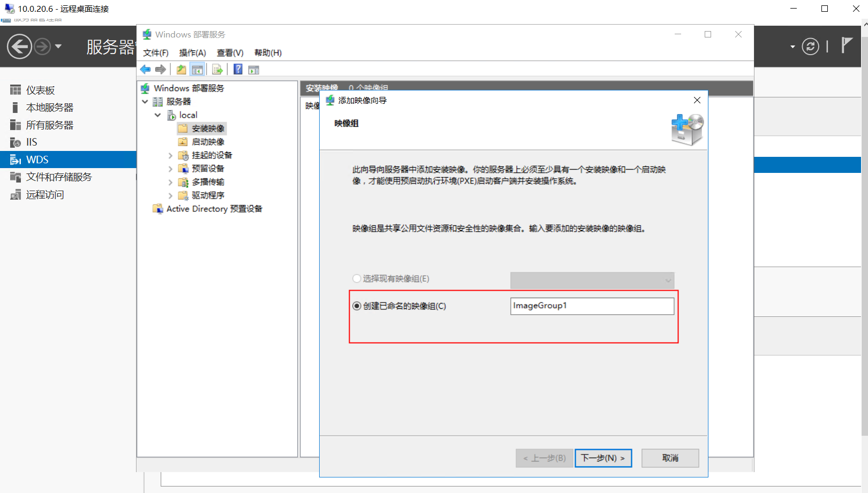Image resolution: width=868 pixels, height=493 pixels.
Task: Expand the 驱动程序 tree node
Action: [170, 195]
